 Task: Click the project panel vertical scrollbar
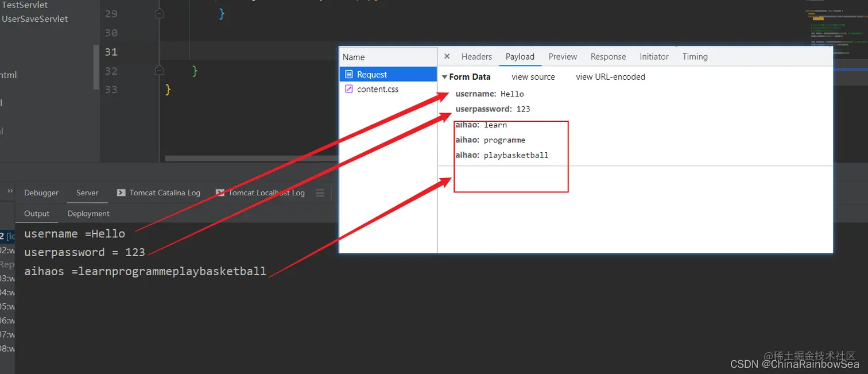pyautogui.click(x=96, y=67)
